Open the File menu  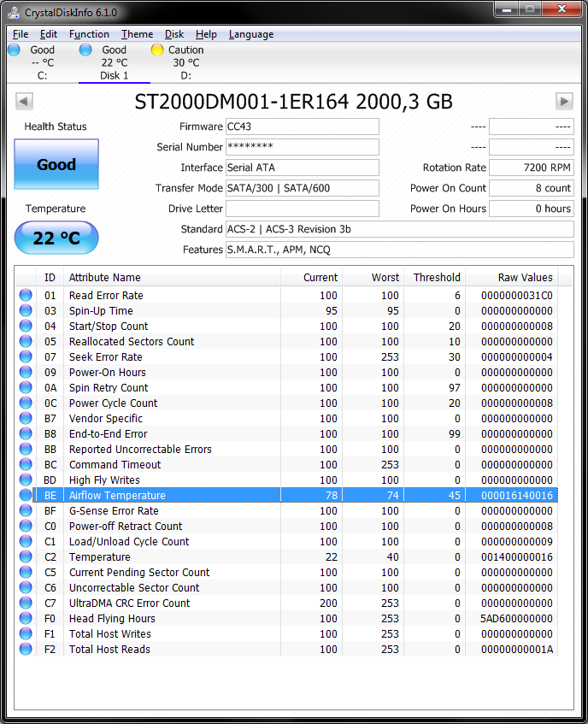coord(21,34)
